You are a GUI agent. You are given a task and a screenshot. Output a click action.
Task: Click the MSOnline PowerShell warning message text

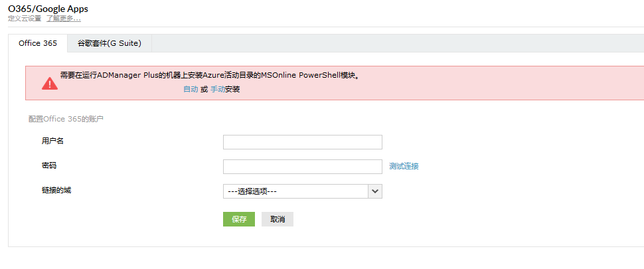tap(210, 75)
